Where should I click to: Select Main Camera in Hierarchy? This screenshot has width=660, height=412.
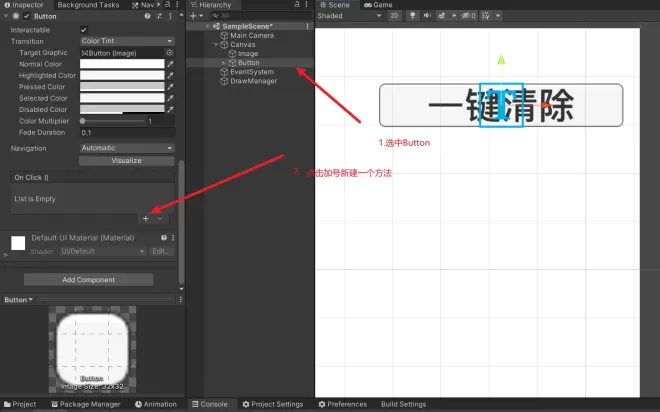[250, 35]
